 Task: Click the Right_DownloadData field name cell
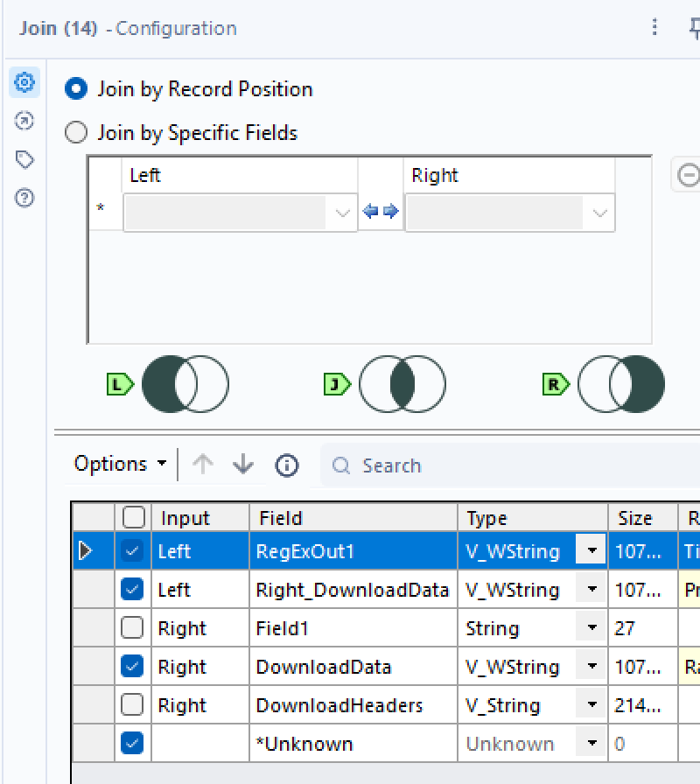click(353, 590)
